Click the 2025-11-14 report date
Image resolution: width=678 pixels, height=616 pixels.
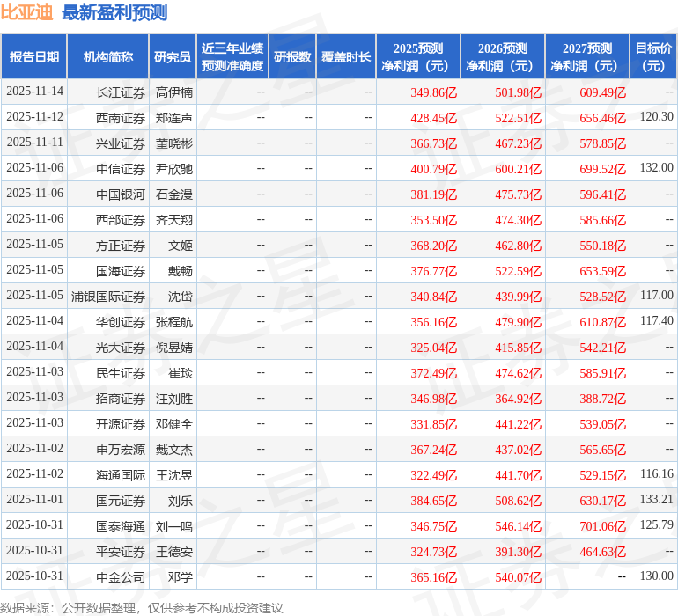(34, 92)
